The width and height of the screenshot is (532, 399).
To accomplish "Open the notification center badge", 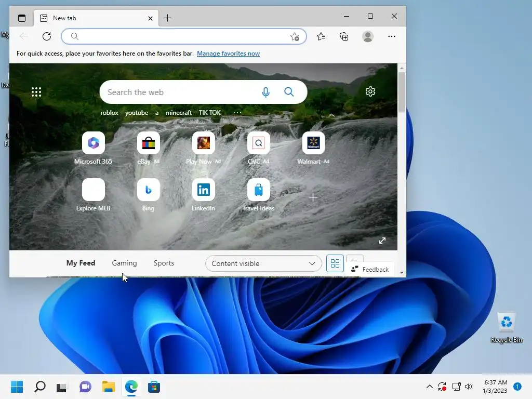I will [517, 387].
